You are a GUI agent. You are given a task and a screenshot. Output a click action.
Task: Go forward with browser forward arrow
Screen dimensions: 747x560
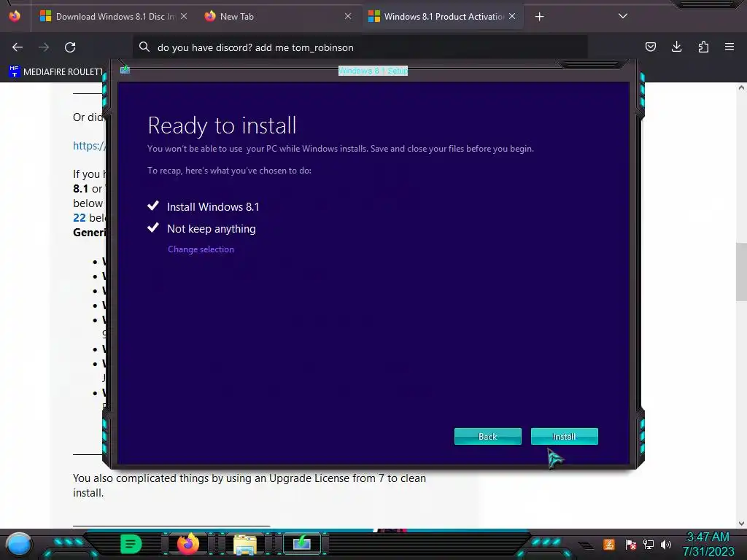coord(44,47)
